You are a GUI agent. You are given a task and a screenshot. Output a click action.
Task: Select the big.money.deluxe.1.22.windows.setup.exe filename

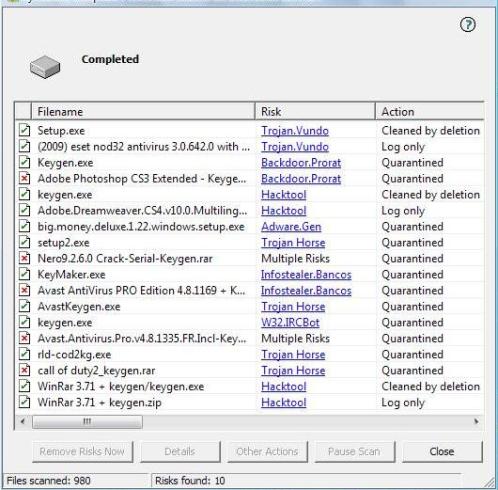point(141,227)
